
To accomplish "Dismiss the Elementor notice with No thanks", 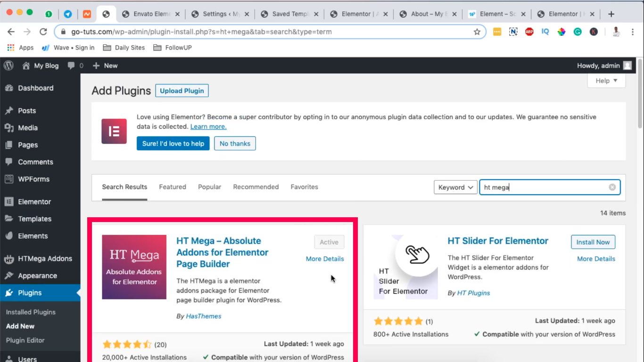I will coord(235,143).
